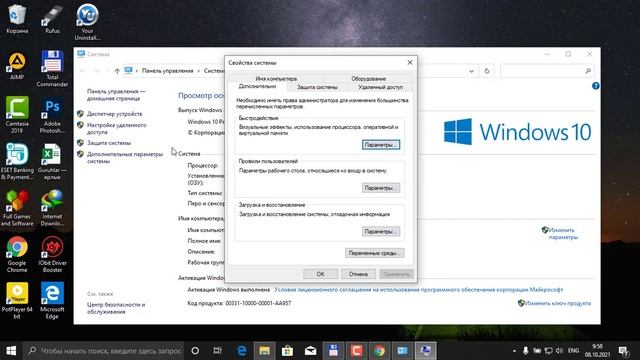This screenshot has height=360, width=640.
Task: Open the Your Uninstaller desktop icon
Action: [87, 22]
